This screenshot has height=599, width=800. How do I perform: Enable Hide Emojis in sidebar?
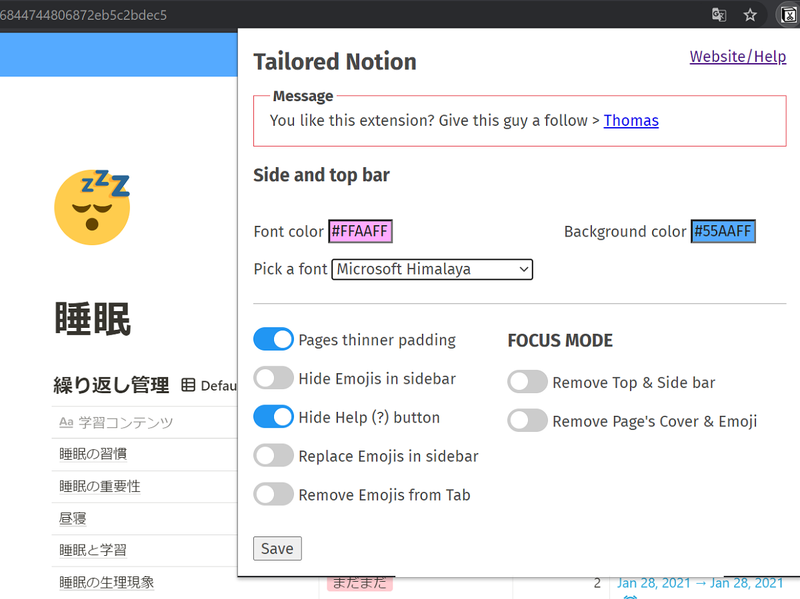(273, 378)
